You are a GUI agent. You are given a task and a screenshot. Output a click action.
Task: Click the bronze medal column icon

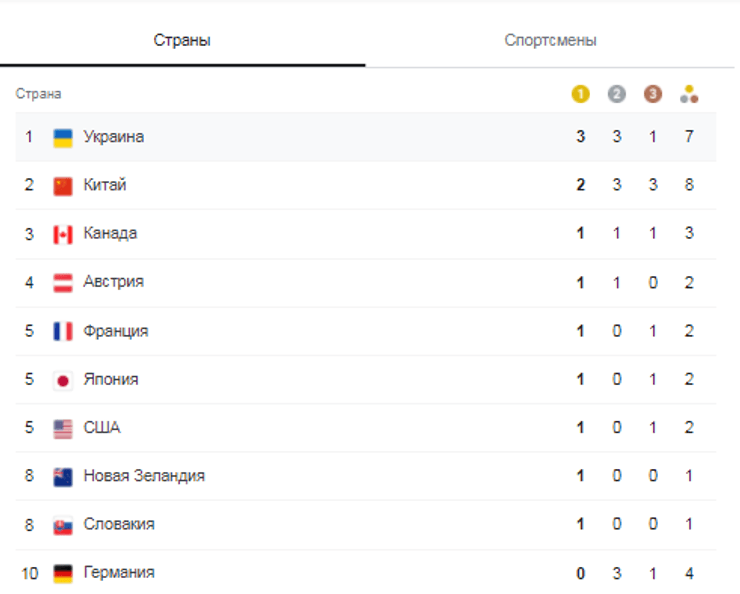[x=653, y=94]
